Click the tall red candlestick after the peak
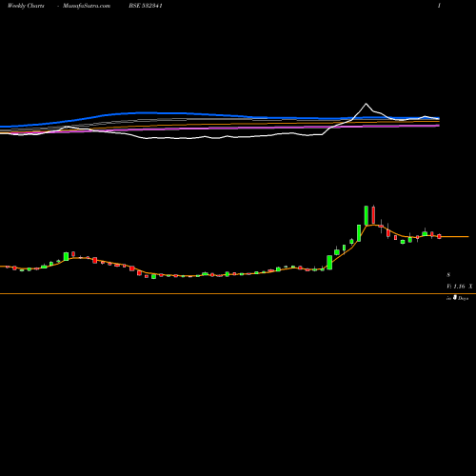Screen dimensions: 476x476 pyautogui.click(x=373, y=215)
